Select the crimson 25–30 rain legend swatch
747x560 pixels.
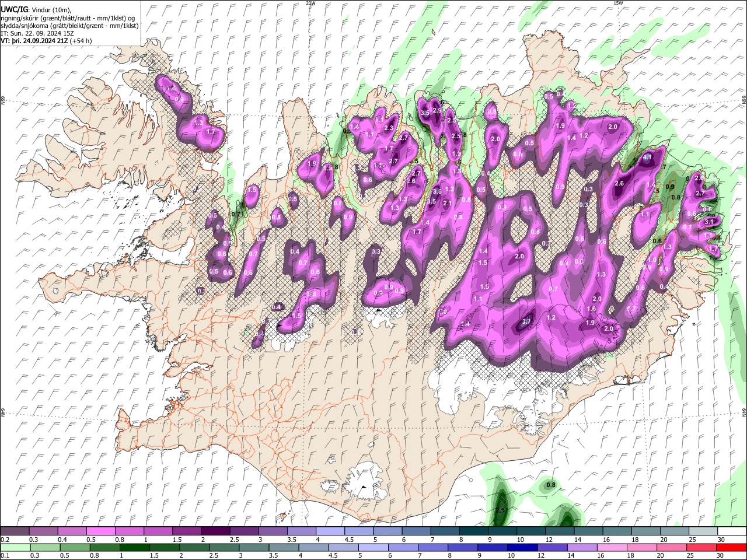(x=701, y=547)
